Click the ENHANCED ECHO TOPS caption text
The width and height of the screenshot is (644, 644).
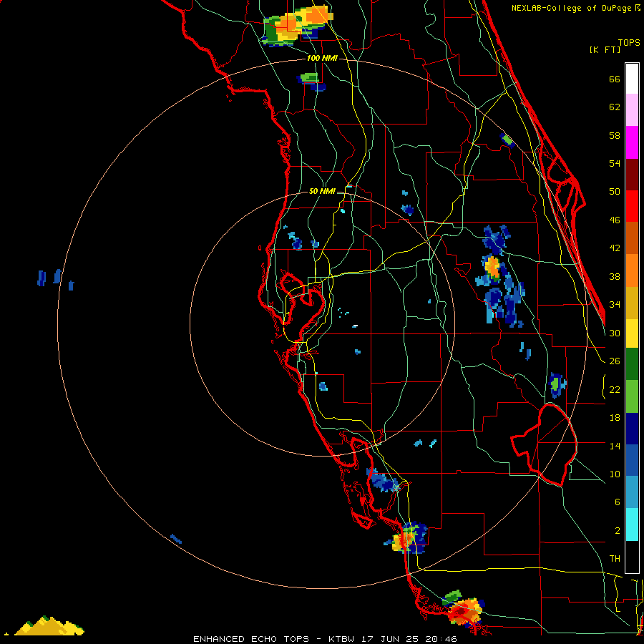[251, 639]
